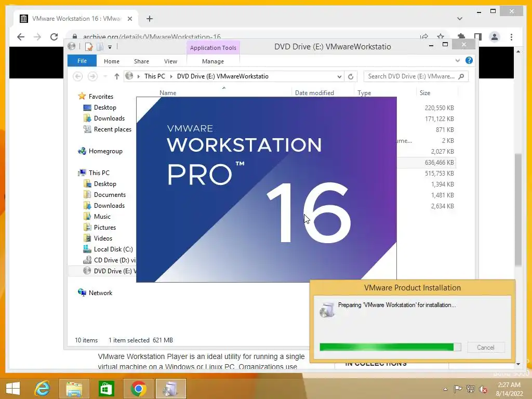Expand Chrome's tab search chevron
The image size is (532, 399).
click(460, 19)
